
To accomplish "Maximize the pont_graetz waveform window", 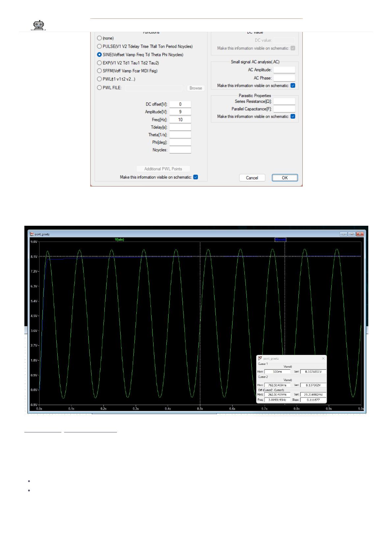I will [352, 234].
